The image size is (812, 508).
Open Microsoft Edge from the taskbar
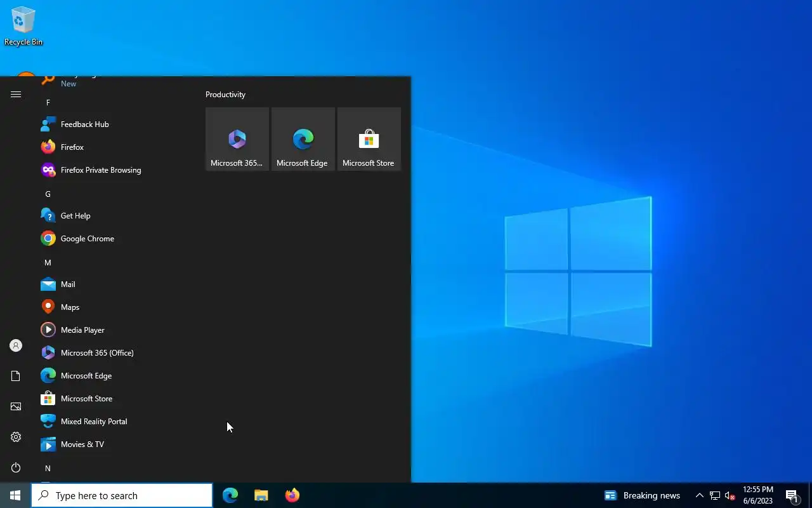pyautogui.click(x=230, y=495)
